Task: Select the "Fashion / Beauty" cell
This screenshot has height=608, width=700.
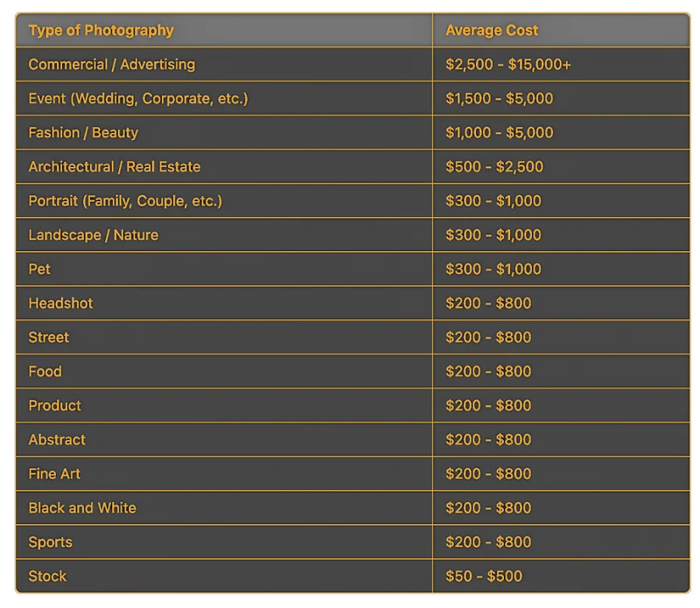Action: point(83,133)
